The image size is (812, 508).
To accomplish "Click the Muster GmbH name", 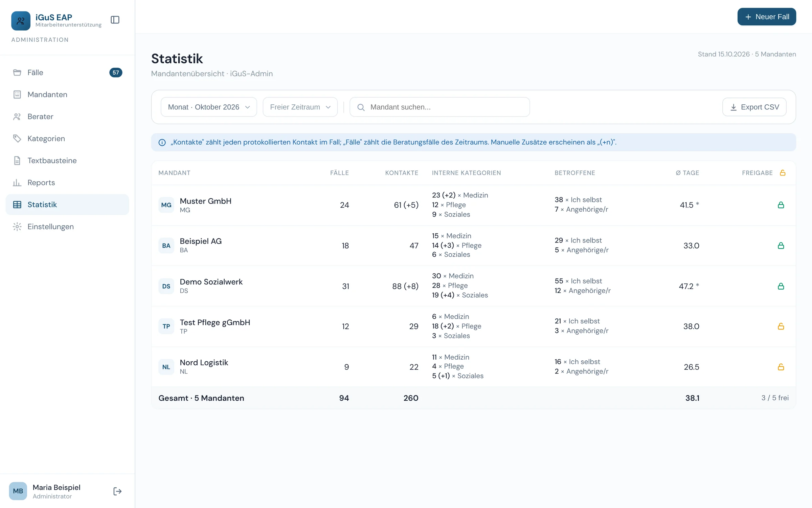I will pyautogui.click(x=206, y=201).
